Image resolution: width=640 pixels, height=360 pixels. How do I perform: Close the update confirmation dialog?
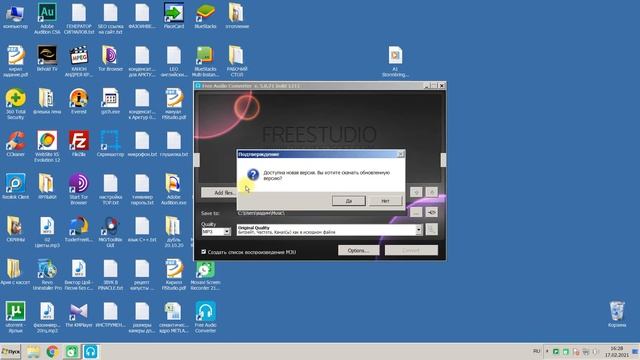[x=401, y=154]
